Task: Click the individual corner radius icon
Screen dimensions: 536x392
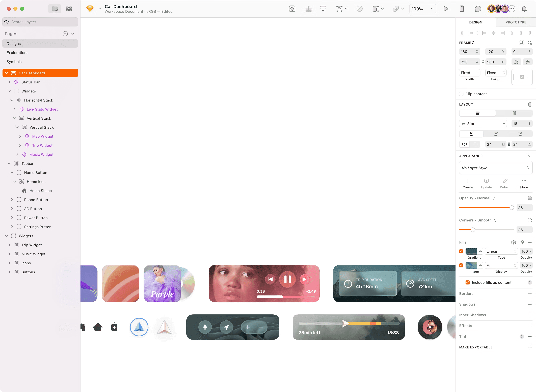Action: click(530, 220)
